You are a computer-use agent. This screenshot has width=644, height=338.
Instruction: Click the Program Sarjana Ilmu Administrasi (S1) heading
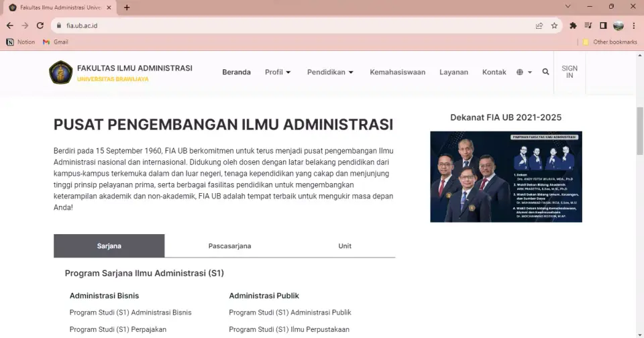click(144, 273)
